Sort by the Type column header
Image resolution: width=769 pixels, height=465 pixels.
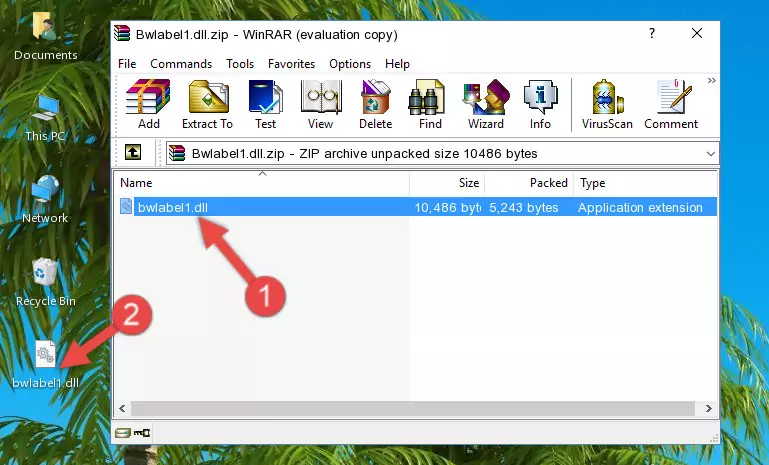(645, 183)
